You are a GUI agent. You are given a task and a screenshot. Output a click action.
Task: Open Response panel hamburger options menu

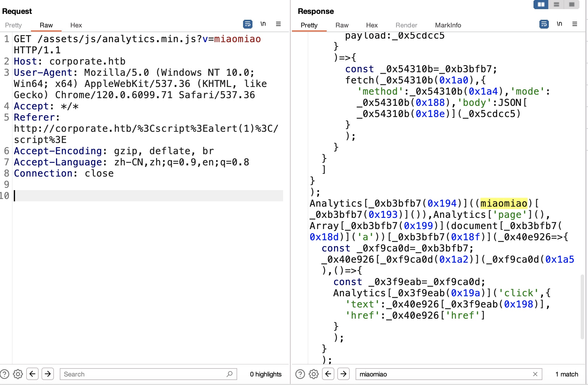tap(574, 24)
